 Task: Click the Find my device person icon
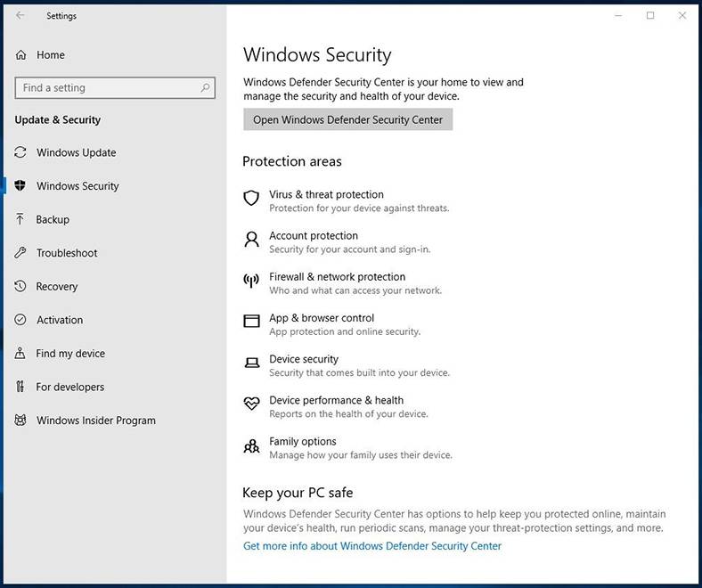[x=20, y=353]
